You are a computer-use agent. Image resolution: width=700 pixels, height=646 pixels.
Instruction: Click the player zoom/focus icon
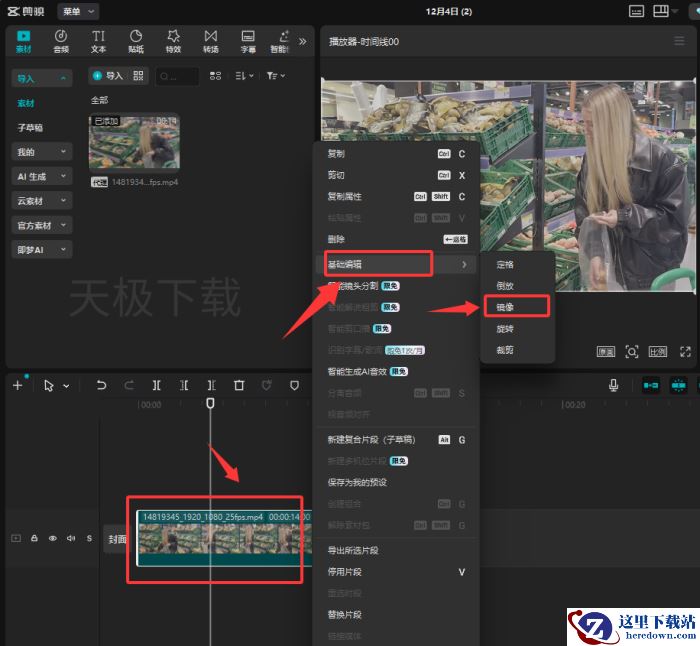632,352
